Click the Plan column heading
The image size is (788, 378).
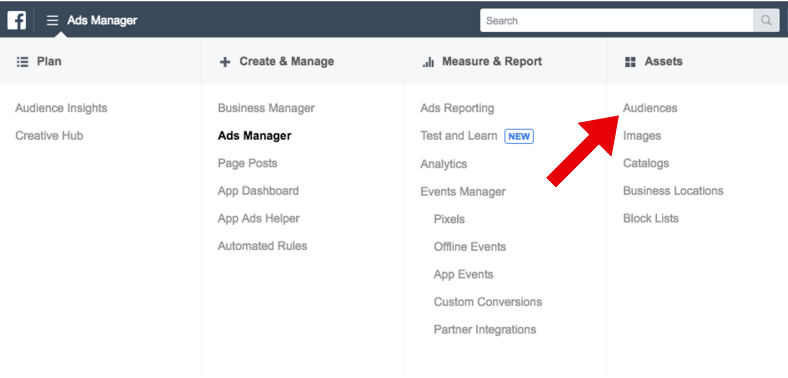pos(49,61)
